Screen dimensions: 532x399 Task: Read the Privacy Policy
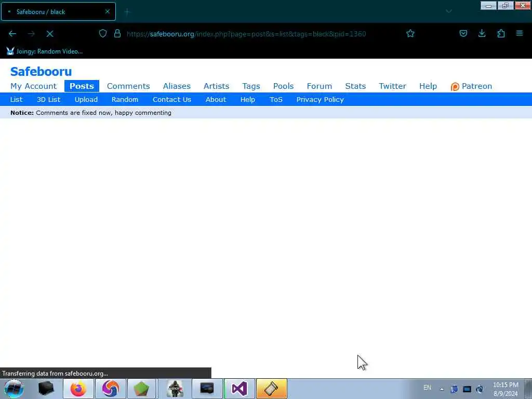(320, 99)
